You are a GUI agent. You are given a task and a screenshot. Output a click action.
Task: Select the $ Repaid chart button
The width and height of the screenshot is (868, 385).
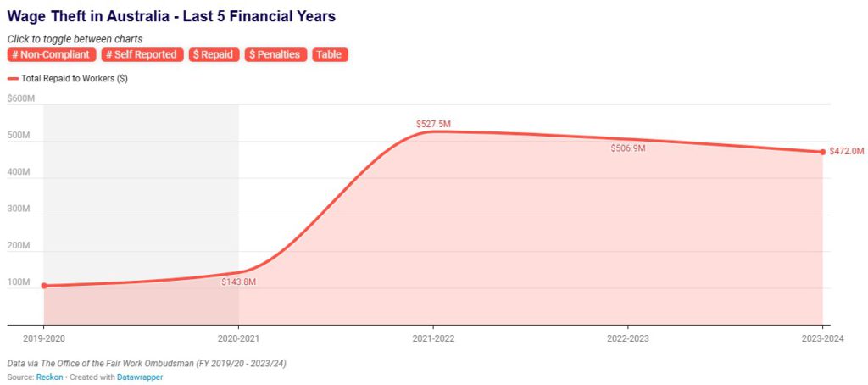(x=214, y=54)
